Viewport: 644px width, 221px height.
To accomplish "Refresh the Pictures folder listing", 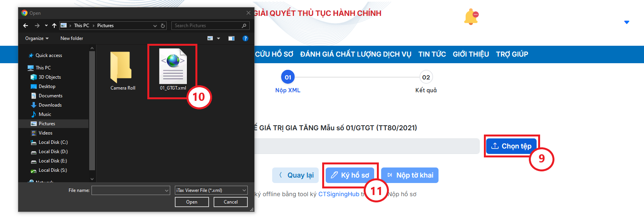I will click(x=163, y=26).
